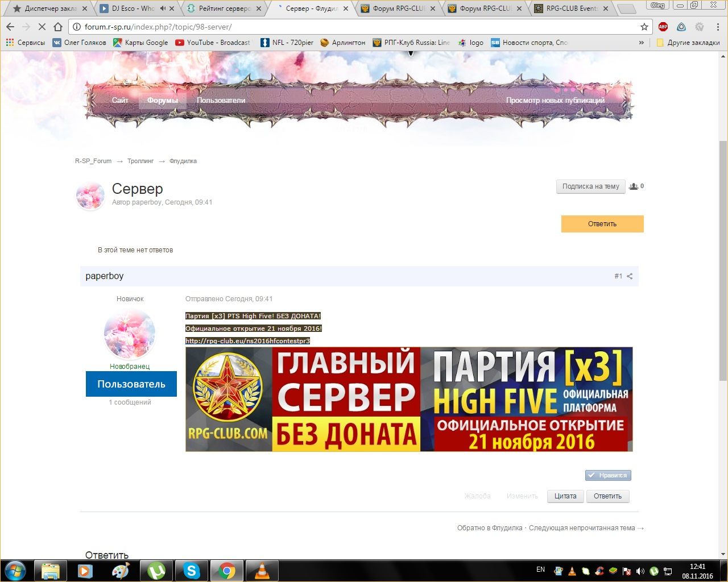Click the Action Center flag tray icon
The width and height of the screenshot is (728, 582).
point(627,571)
